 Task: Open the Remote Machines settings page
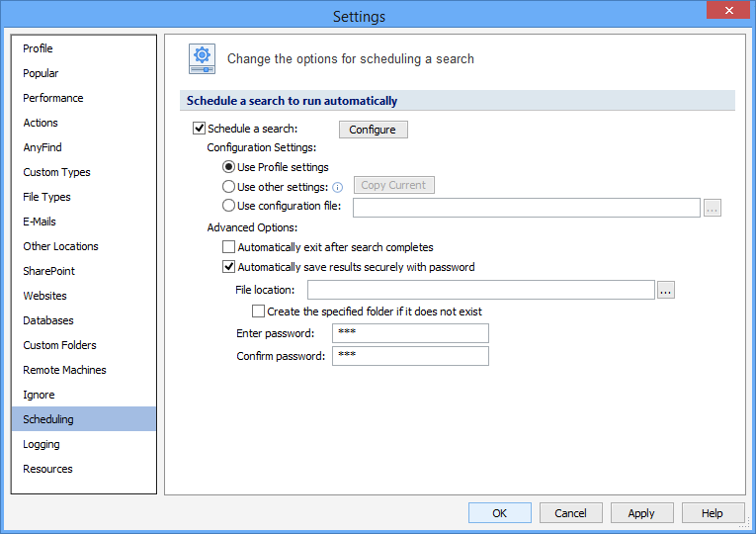(x=64, y=370)
